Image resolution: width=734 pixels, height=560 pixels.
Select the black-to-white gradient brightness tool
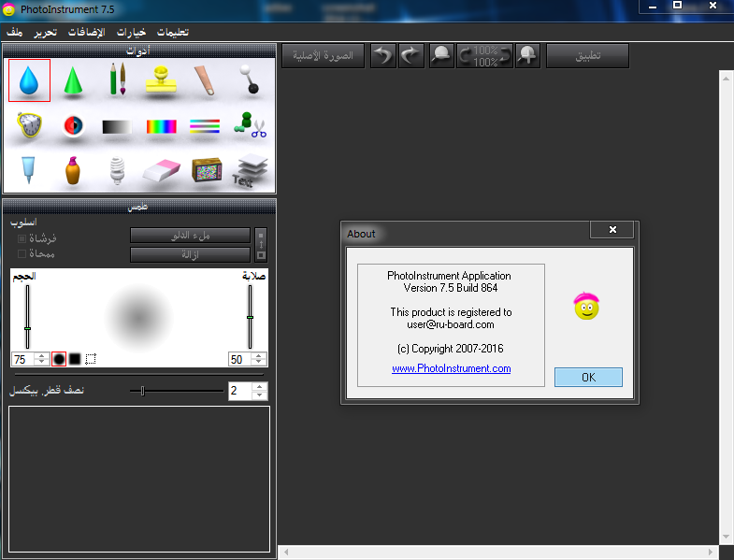click(117, 127)
